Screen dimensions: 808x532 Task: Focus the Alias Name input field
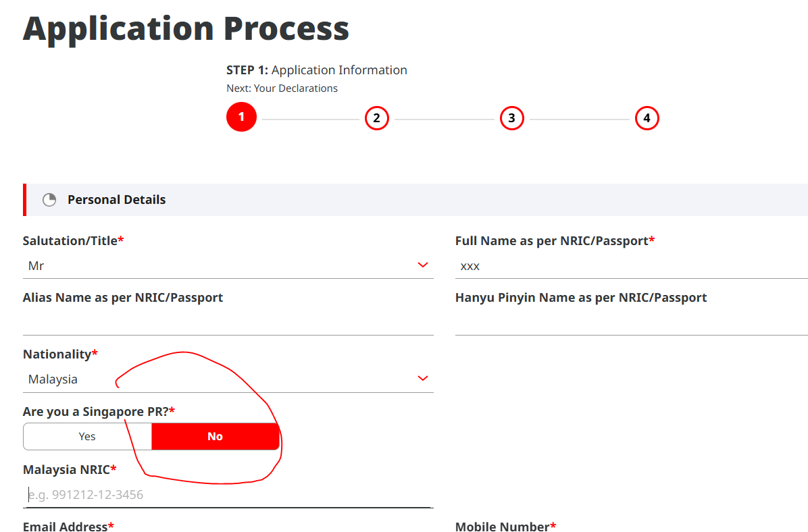(x=228, y=323)
